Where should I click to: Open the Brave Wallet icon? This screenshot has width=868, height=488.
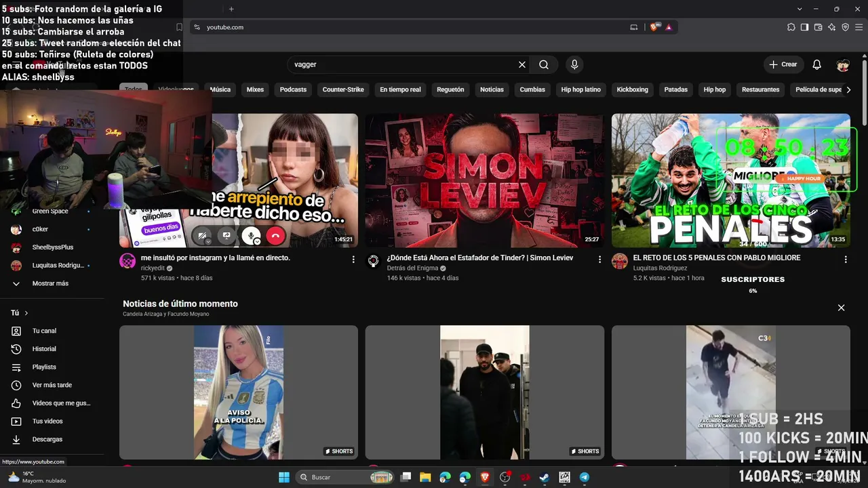[x=818, y=27]
